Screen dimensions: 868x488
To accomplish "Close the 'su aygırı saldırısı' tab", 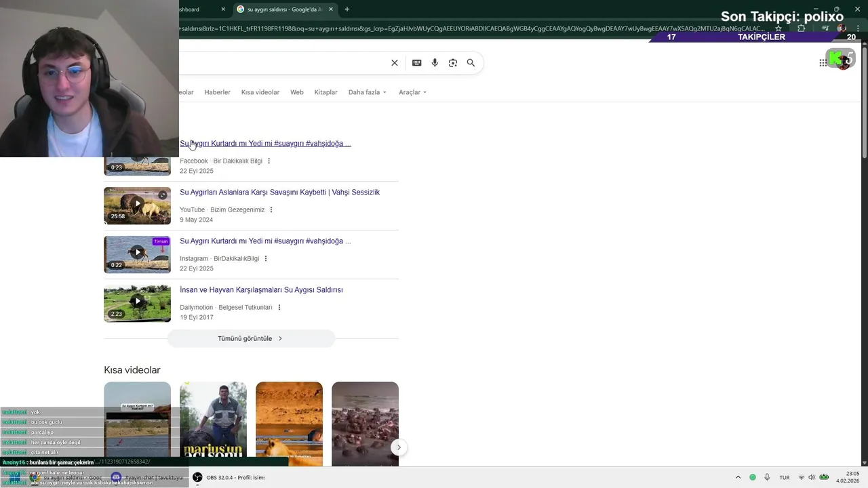I will [331, 9].
